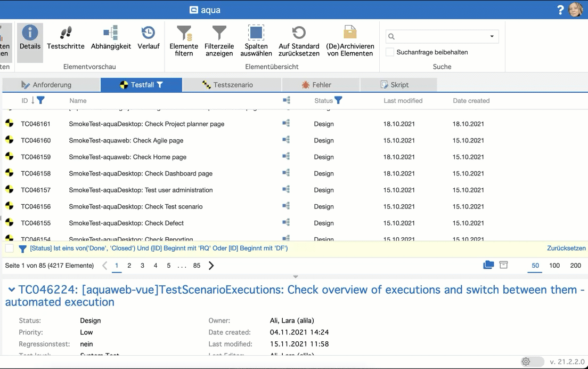Click the active filter expression text
The width and height of the screenshot is (588, 369).
[159, 248]
